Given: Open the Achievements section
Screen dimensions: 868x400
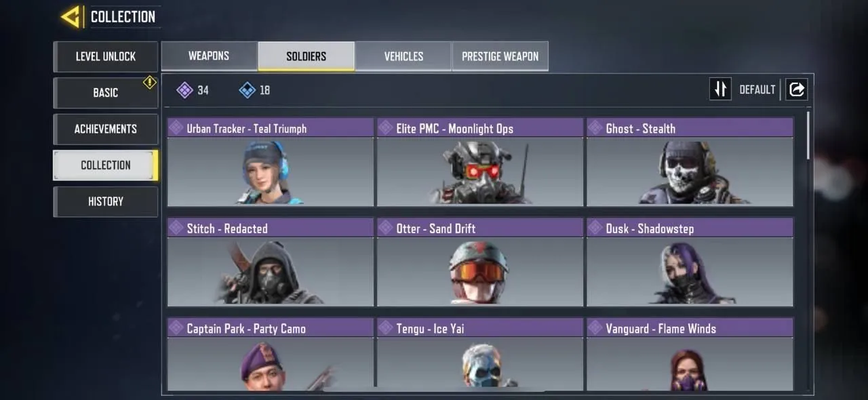Looking at the screenshot, I should [105, 129].
